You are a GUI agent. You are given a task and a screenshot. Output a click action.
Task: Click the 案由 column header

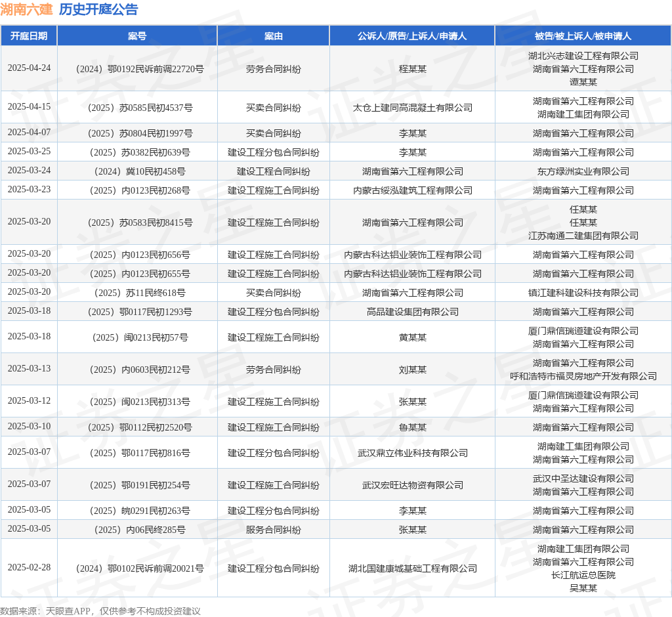pyautogui.click(x=274, y=36)
